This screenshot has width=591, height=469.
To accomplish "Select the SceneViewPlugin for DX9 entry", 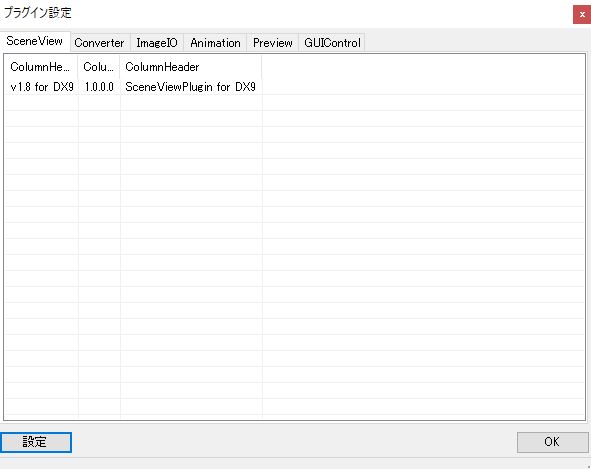I will coord(190,87).
